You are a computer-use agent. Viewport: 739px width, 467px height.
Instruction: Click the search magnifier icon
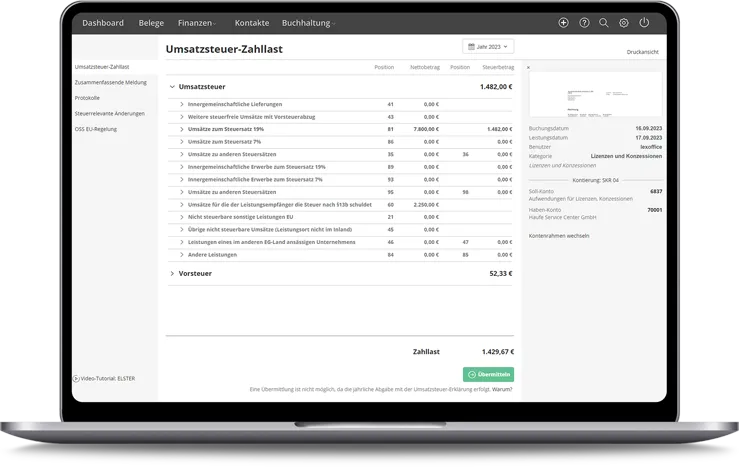pyautogui.click(x=604, y=22)
